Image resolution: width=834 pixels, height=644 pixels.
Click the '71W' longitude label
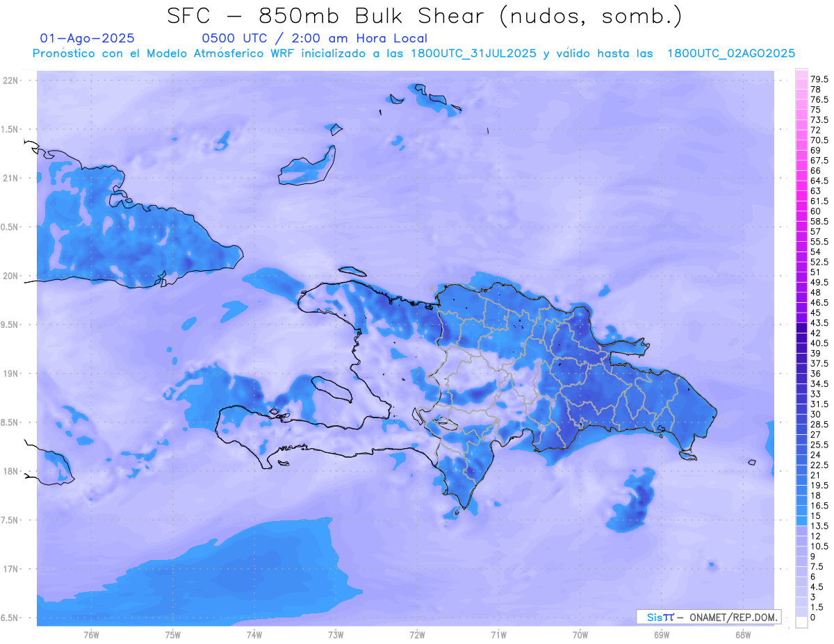[498, 635]
